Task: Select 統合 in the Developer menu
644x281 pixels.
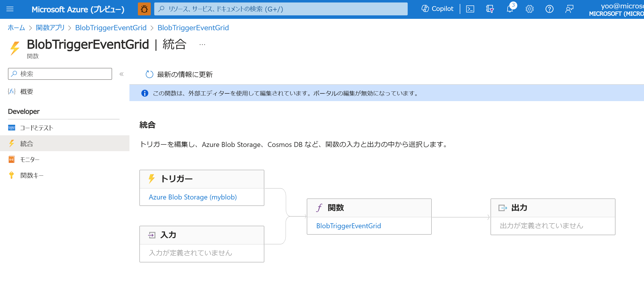Action: click(27, 143)
